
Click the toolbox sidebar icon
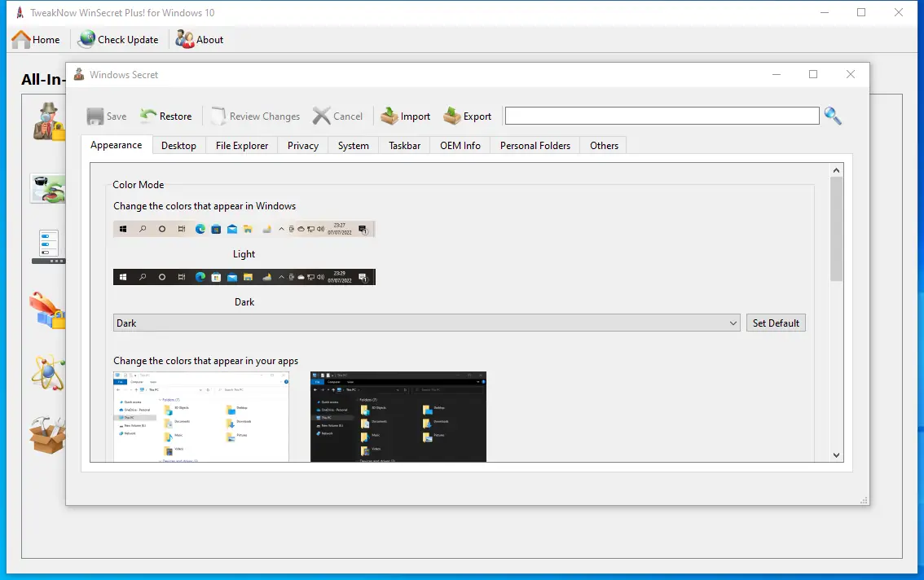point(47,436)
